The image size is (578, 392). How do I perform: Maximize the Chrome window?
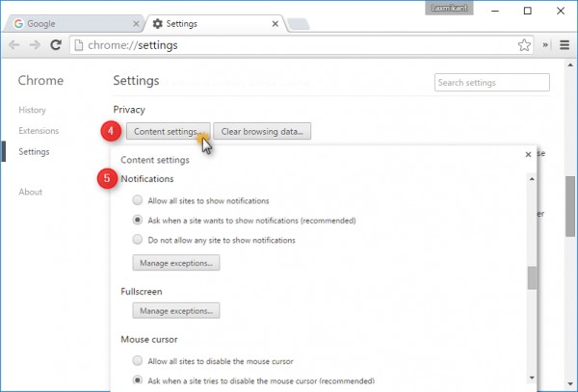pos(528,11)
